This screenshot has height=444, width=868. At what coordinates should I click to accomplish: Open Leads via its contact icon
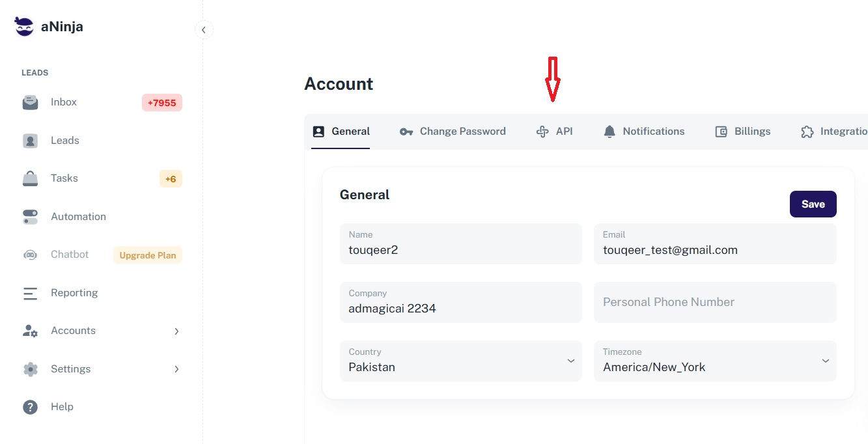coord(30,141)
